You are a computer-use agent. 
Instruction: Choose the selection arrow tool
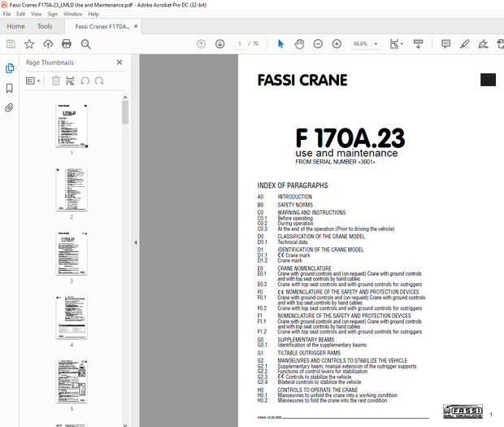(280, 44)
